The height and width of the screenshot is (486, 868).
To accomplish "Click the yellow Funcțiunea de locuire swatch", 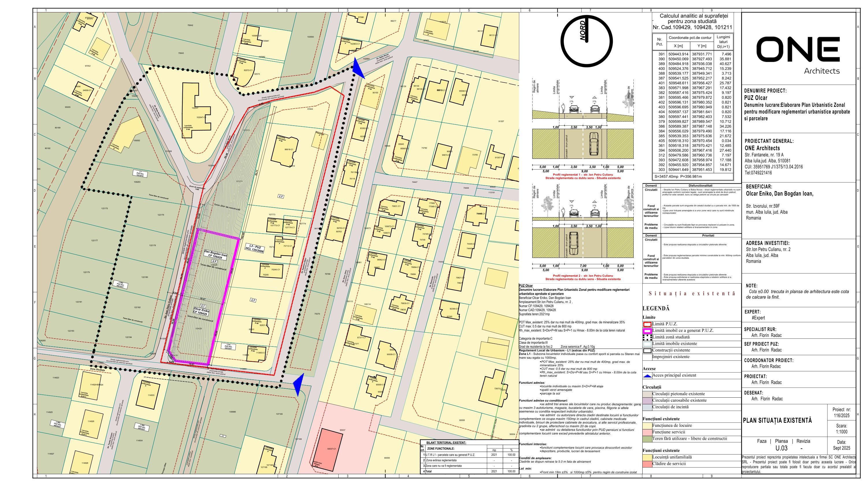I will coord(647,425).
